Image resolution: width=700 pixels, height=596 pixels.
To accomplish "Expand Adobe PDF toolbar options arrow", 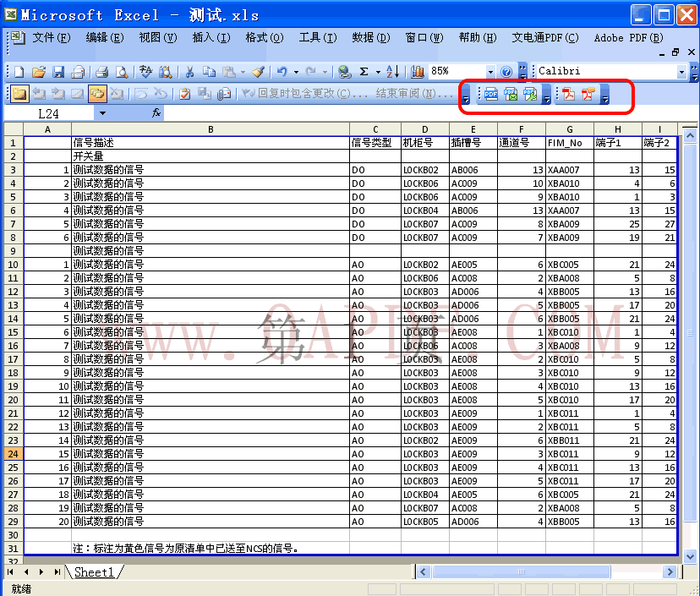I will click(x=605, y=95).
